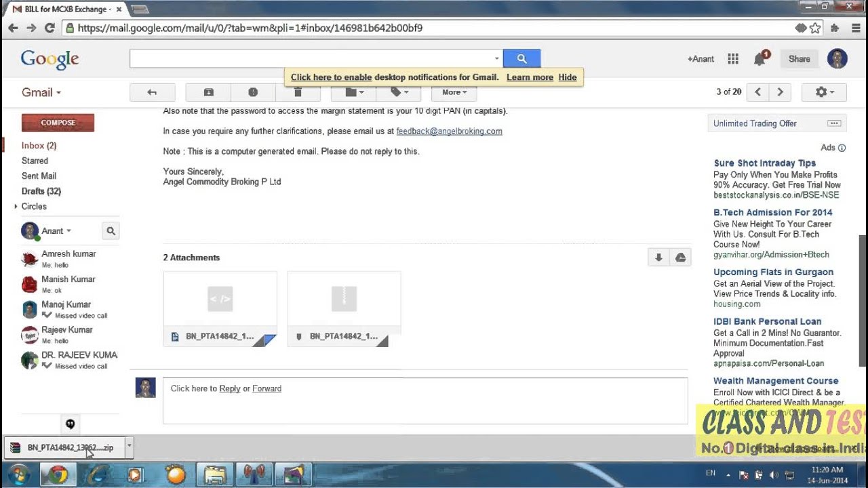
Task: Hide the desktop notifications banner
Action: 568,77
